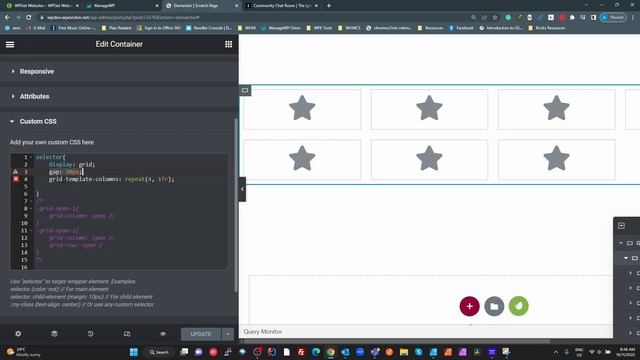Open the G Mail bookmark

click(x=36, y=28)
